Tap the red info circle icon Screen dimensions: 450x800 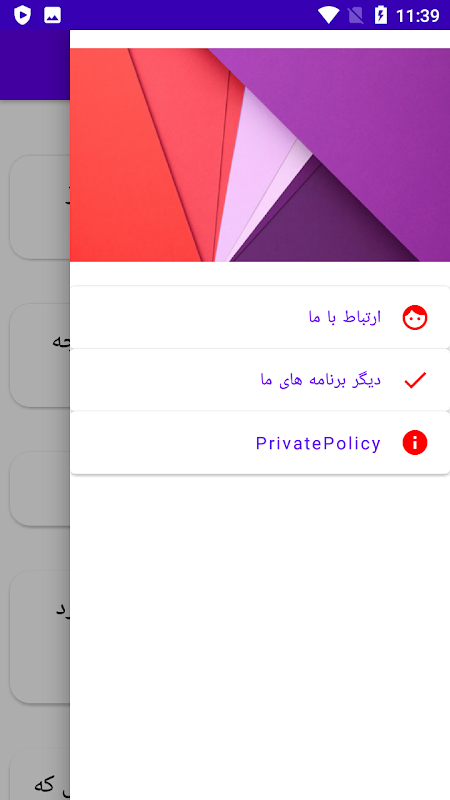point(415,442)
